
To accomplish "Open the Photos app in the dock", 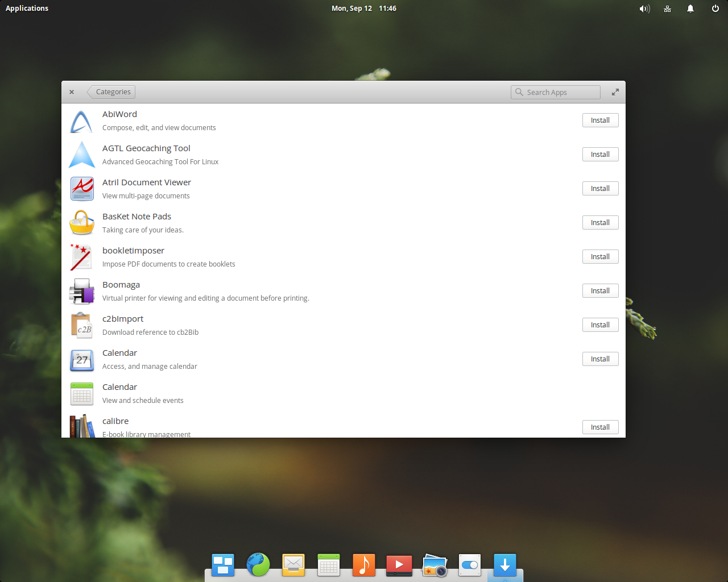I will tap(435, 566).
